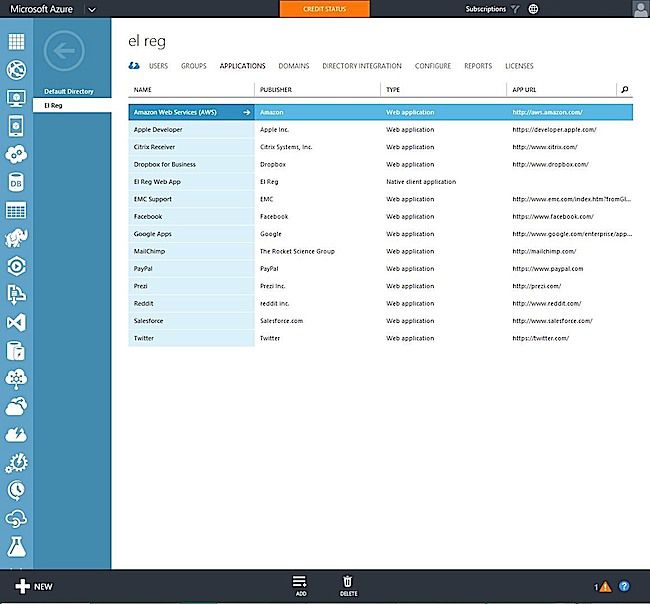
Task: Select Default Directory in the list
Action: click(x=69, y=91)
